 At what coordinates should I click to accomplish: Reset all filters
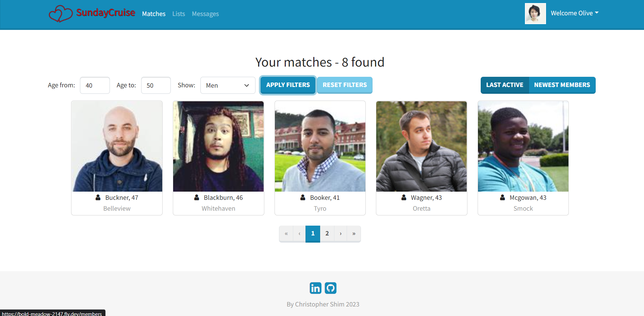click(x=344, y=85)
